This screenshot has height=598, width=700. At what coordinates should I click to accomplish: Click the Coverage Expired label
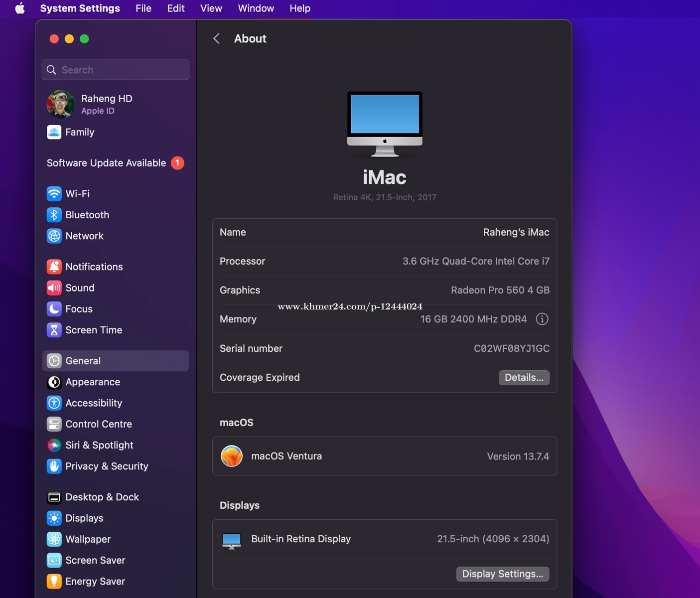(x=260, y=377)
